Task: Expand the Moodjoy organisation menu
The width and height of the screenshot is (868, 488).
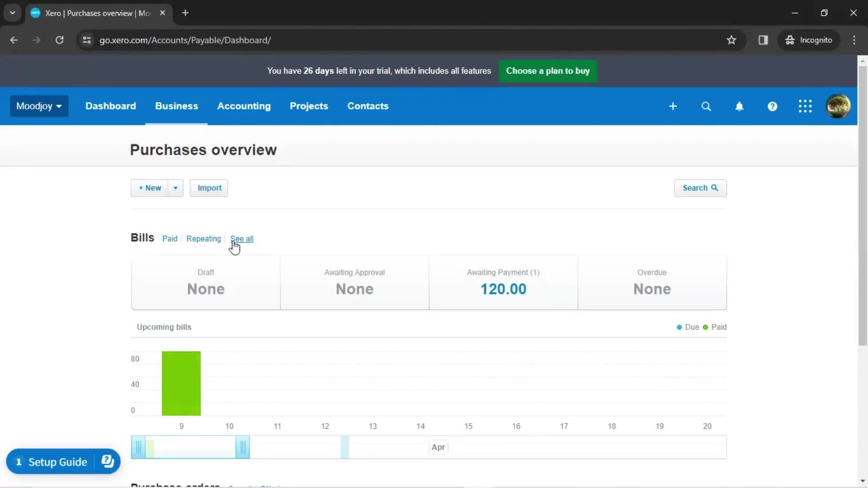Action: (39, 106)
